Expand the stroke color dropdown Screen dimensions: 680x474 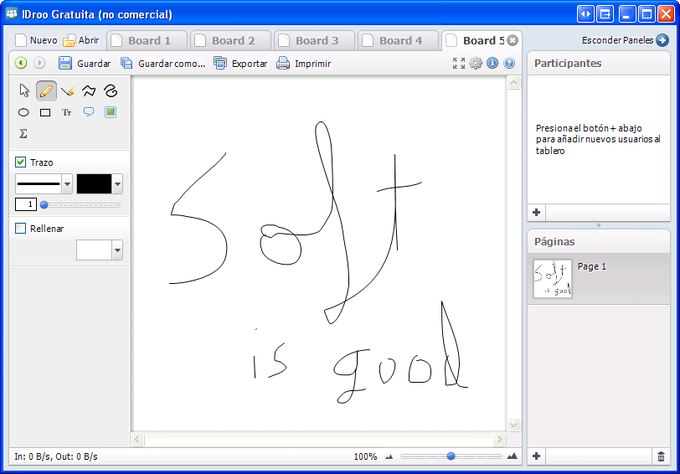[x=117, y=184]
